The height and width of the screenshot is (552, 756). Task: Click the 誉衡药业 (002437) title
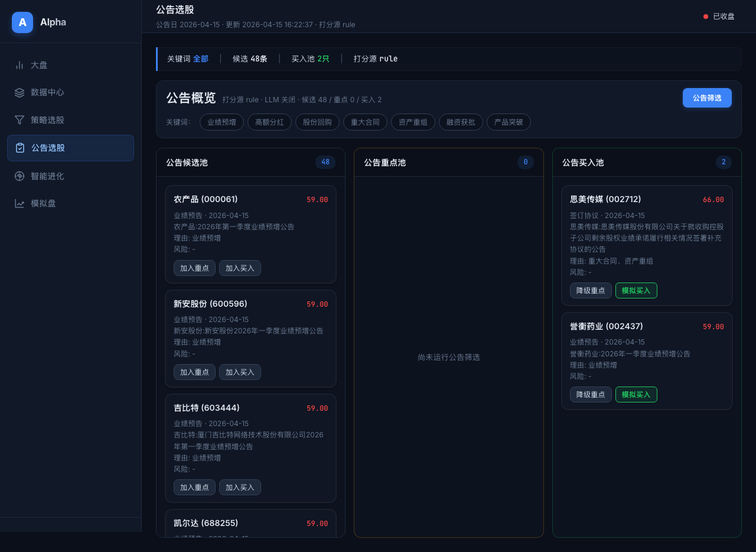click(607, 326)
